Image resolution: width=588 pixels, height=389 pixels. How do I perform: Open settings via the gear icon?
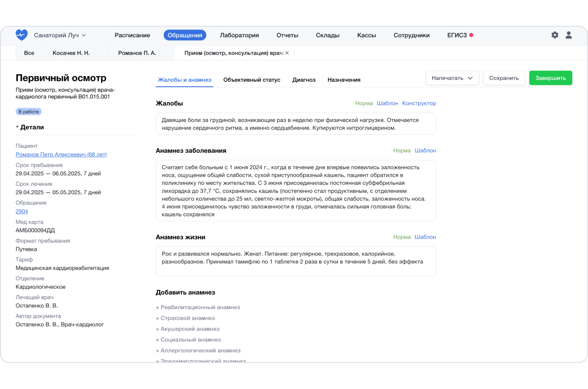(555, 35)
